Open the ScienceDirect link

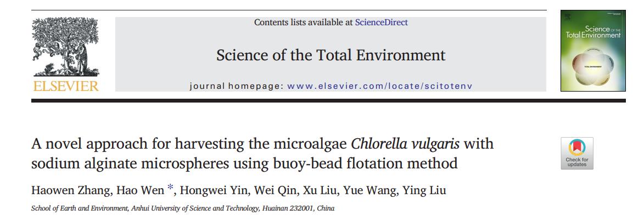[x=381, y=22]
